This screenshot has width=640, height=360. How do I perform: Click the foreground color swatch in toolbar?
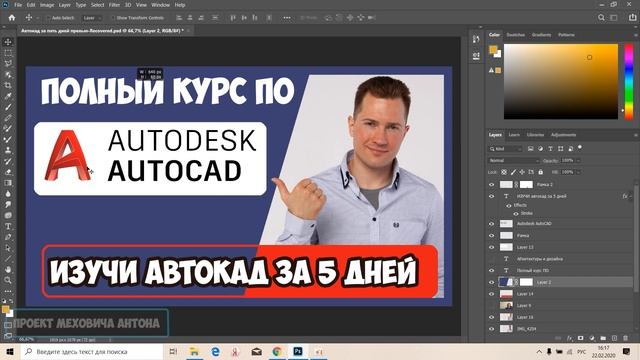pyautogui.click(x=5, y=310)
